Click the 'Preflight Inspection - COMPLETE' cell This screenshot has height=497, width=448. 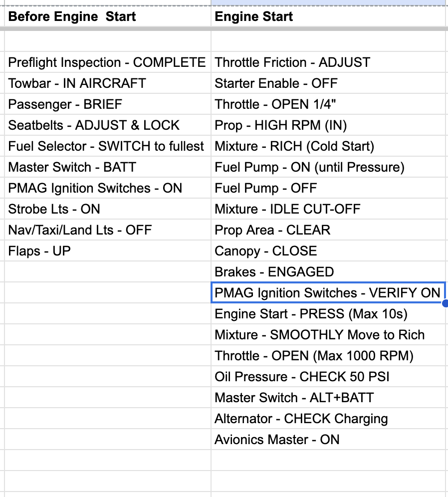pyautogui.click(x=107, y=62)
